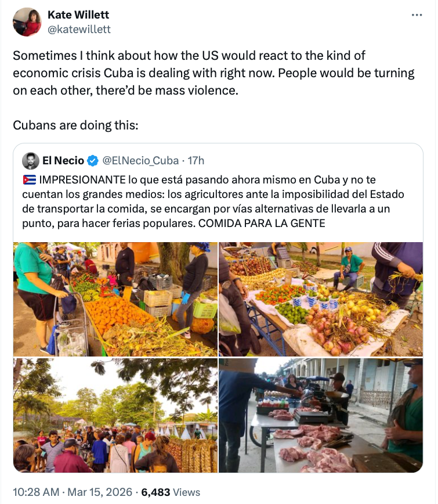Click the 10:28 AM post time
The width and height of the screenshot is (438, 504).
pyautogui.click(x=36, y=492)
